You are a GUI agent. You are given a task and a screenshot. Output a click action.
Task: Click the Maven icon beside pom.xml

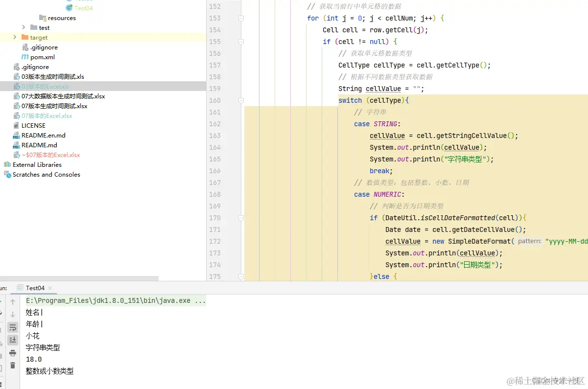click(25, 57)
